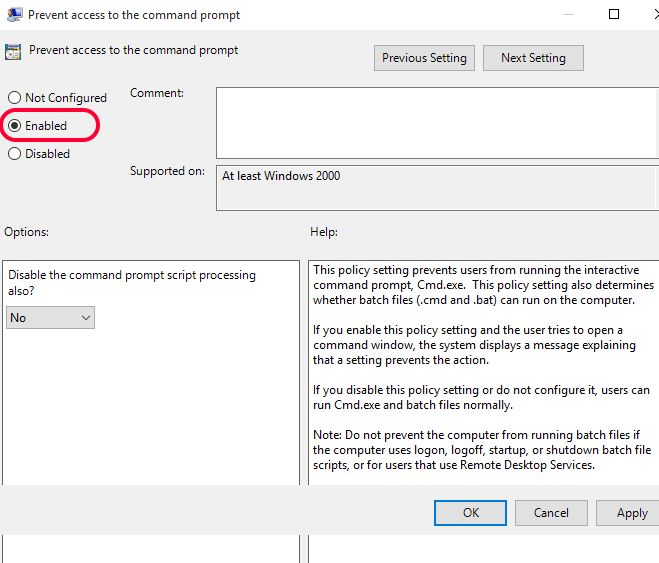Jump to the Next Setting

pyautogui.click(x=533, y=58)
